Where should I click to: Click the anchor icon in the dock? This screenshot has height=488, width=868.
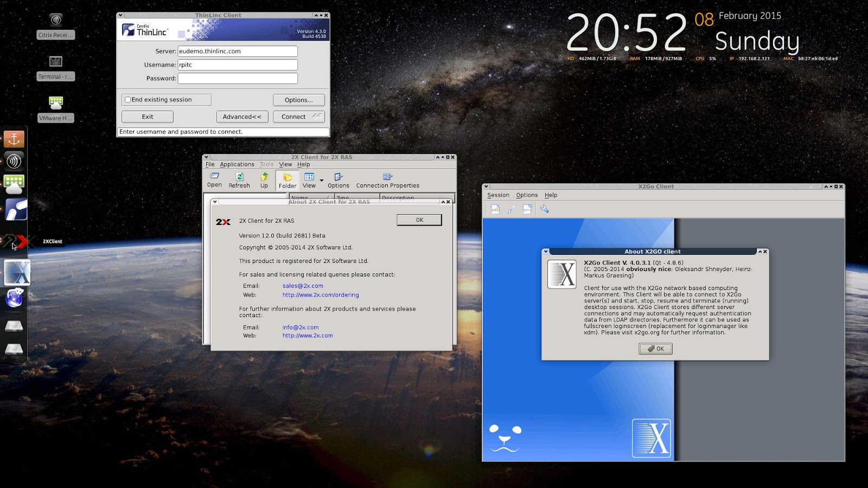(x=14, y=139)
